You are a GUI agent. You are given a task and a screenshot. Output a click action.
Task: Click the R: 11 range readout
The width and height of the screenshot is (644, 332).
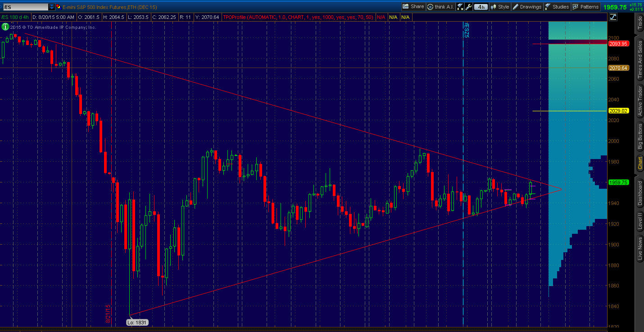click(x=185, y=17)
